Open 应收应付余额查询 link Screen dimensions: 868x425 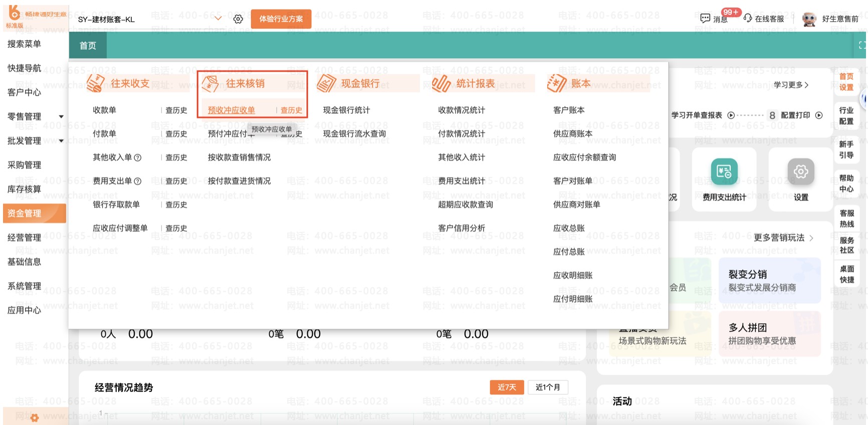click(585, 157)
